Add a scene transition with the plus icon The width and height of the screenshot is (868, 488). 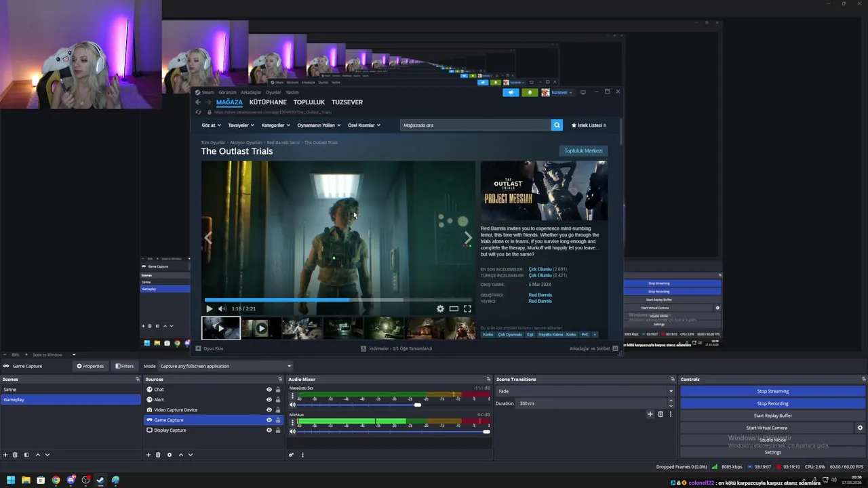pos(650,414)
